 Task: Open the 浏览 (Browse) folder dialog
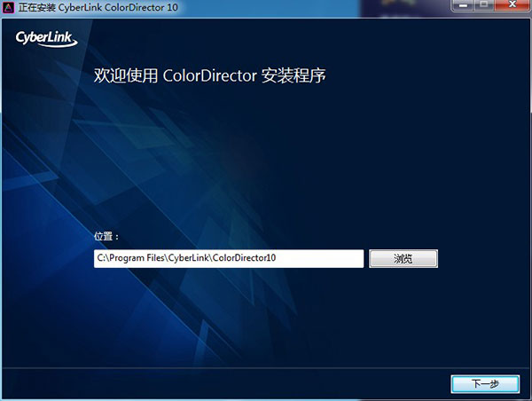click(403, 259)
